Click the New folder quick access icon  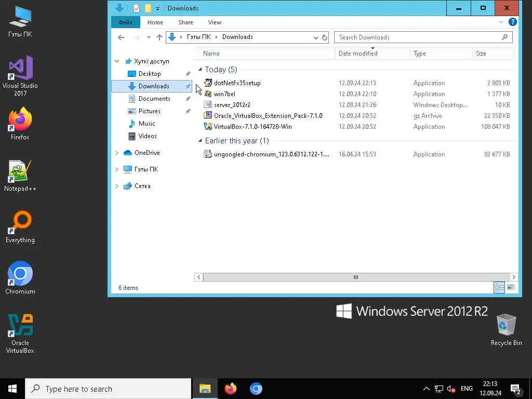148,8
